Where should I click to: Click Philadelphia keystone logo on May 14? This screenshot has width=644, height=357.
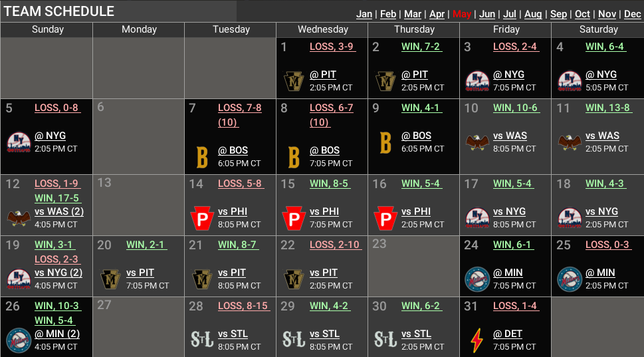coord(201,218)
